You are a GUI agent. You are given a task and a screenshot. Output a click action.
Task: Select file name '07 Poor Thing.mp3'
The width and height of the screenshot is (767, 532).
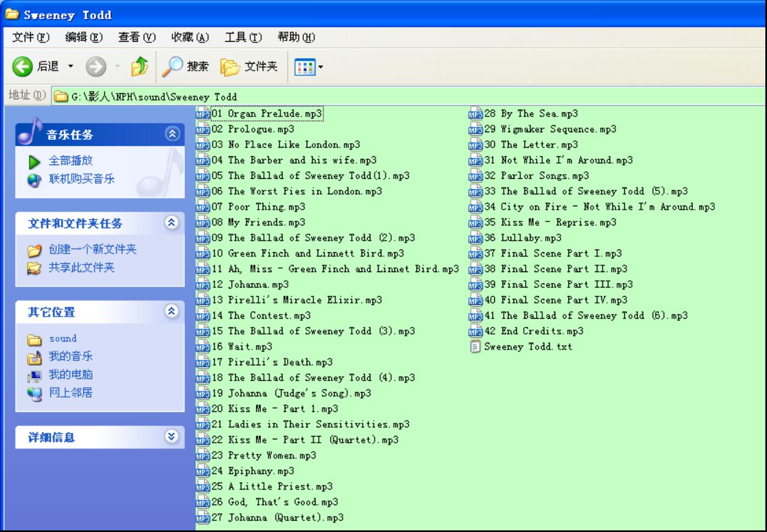[x=258, y=207]
